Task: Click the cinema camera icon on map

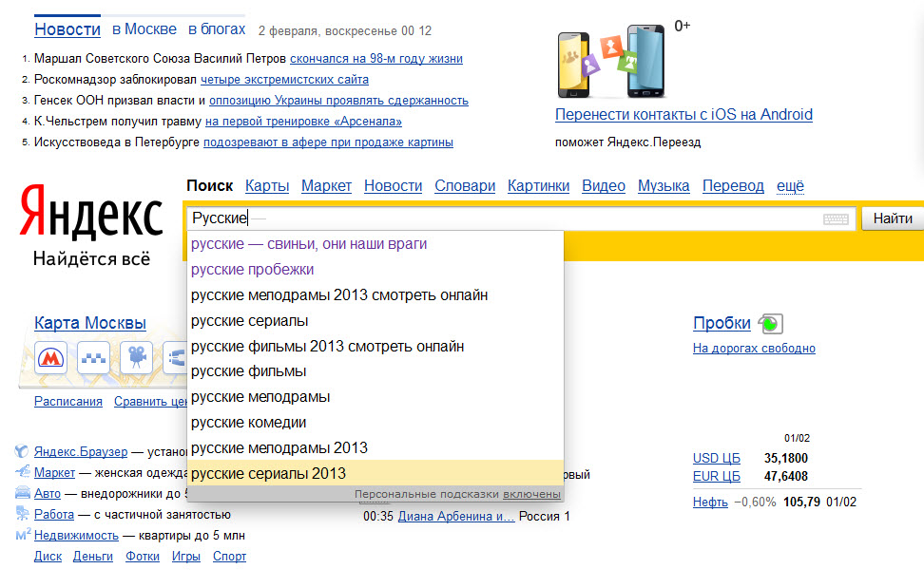Action: tap(136, 357)
